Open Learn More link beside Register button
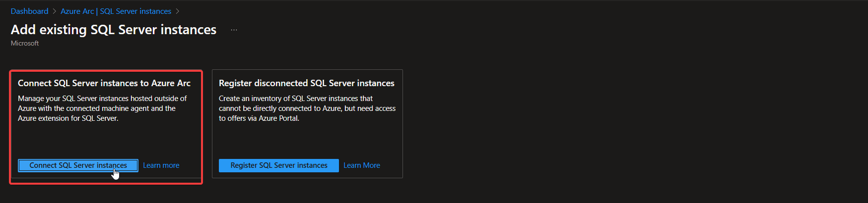 (362, 165)
